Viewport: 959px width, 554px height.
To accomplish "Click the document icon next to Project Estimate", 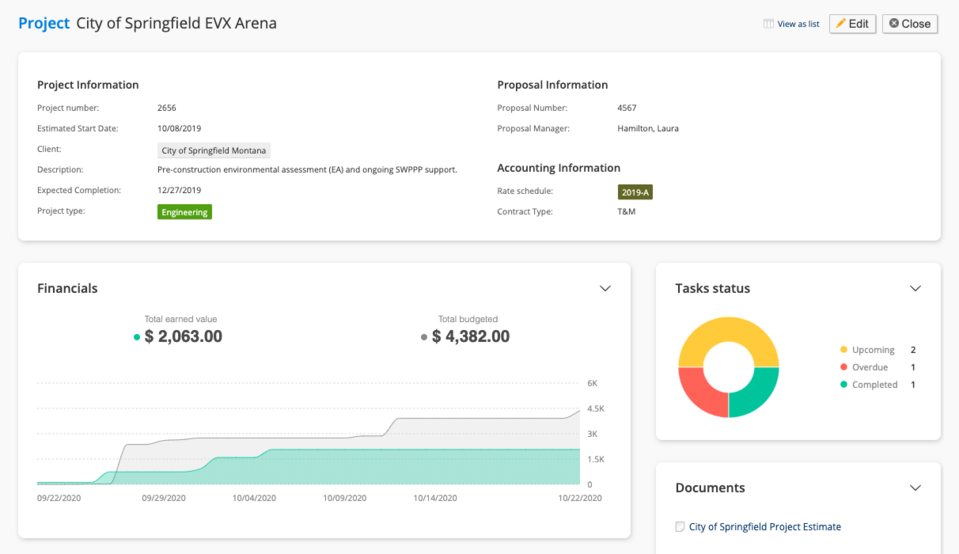I will click(x=680, y=527).
